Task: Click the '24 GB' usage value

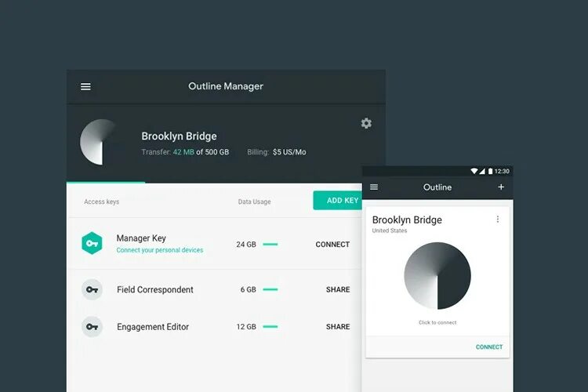Action: click(246, 244)
